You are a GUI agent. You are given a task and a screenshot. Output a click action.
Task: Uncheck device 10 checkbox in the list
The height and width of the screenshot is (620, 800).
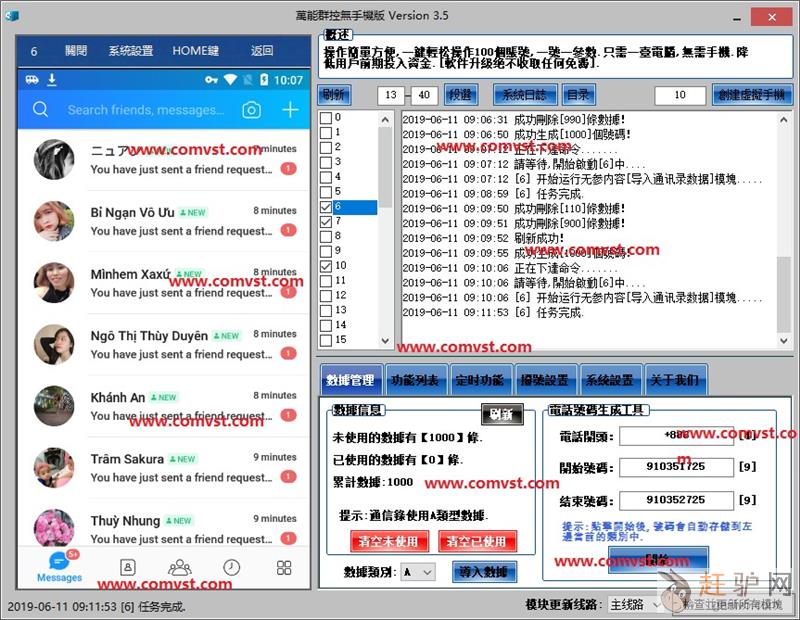pos(326,266)
